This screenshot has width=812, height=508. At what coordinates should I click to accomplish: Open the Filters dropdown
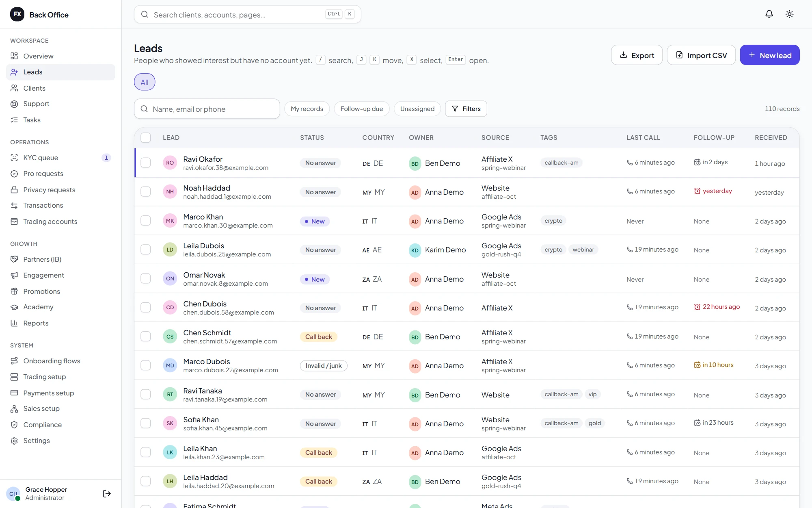(466, 109)
